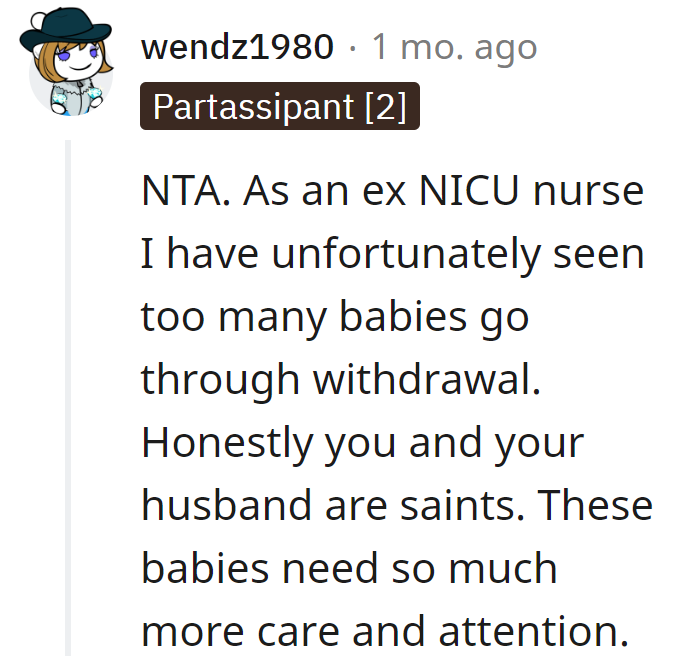Click the avatar's smiling face
The image size is (685, 656).
(76, 62)
